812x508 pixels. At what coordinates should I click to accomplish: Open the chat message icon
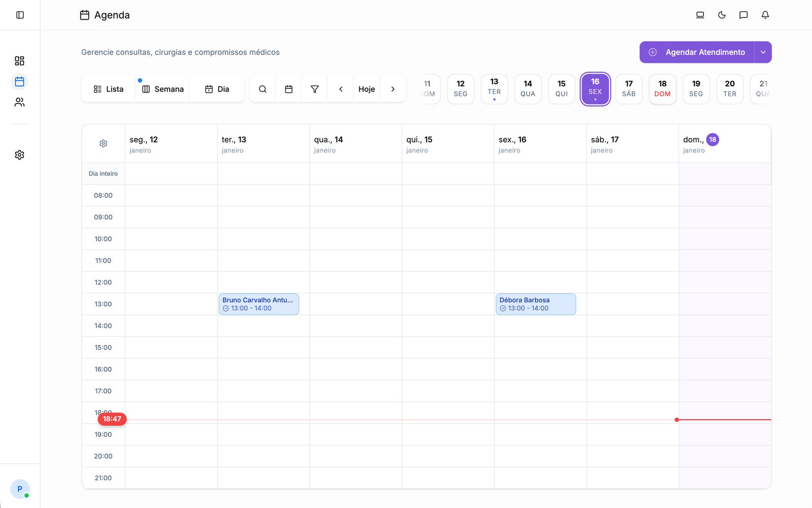(x=743, y=15)
